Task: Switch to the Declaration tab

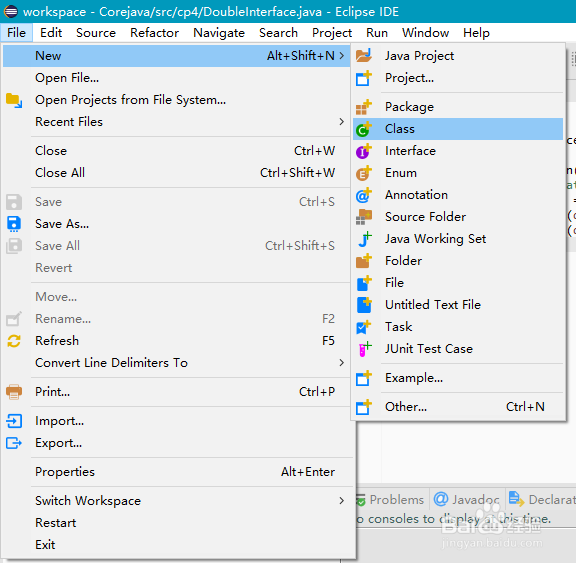Action: [x=541, y=500]
